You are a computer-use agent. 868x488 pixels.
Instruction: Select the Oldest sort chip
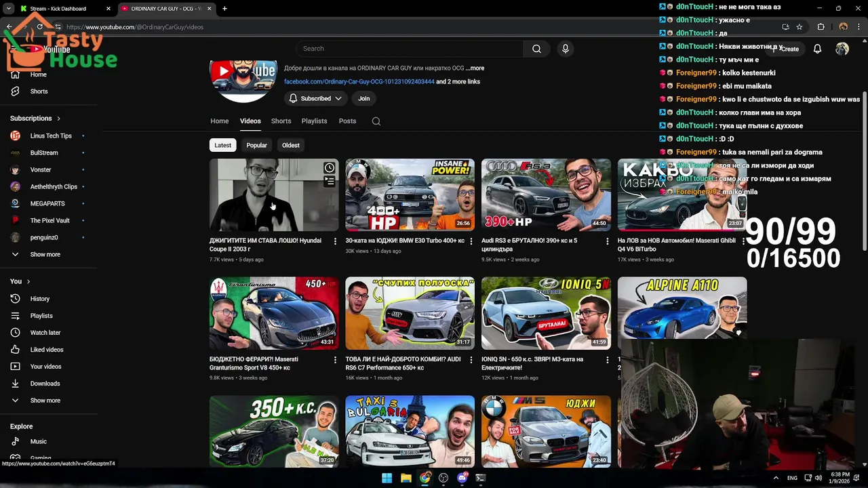[x=291, y=145]
